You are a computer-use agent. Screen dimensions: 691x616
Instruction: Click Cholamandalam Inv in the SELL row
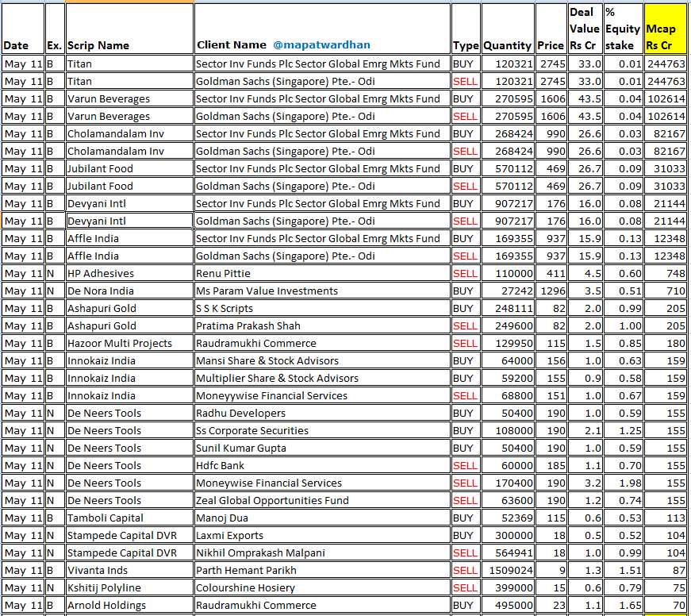pyautogui.click(x=129, y=152)
